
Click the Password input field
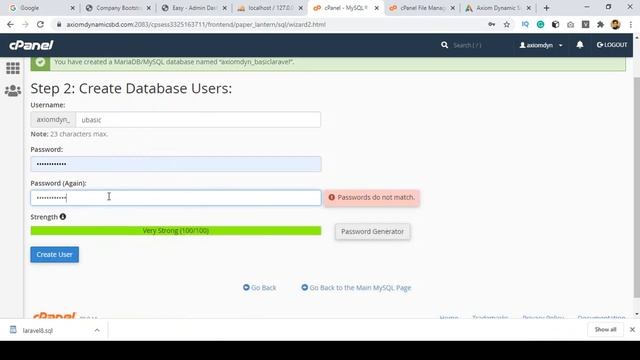176,164
